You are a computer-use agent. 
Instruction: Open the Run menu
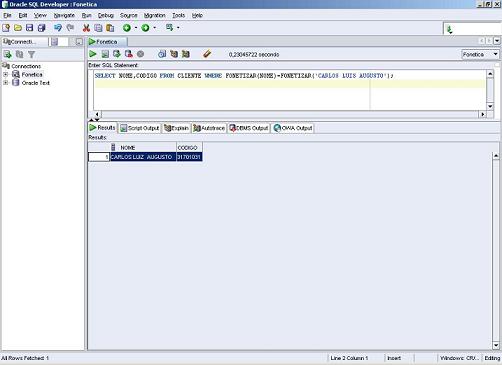[x=86, y=15]
